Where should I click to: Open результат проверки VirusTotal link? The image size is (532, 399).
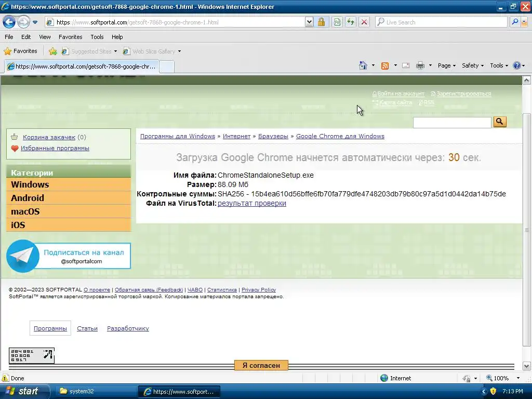pos(252,203)
